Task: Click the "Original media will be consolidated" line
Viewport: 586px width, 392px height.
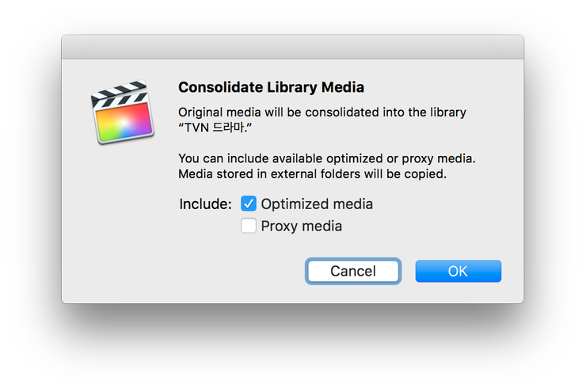Action: (322, 112)
